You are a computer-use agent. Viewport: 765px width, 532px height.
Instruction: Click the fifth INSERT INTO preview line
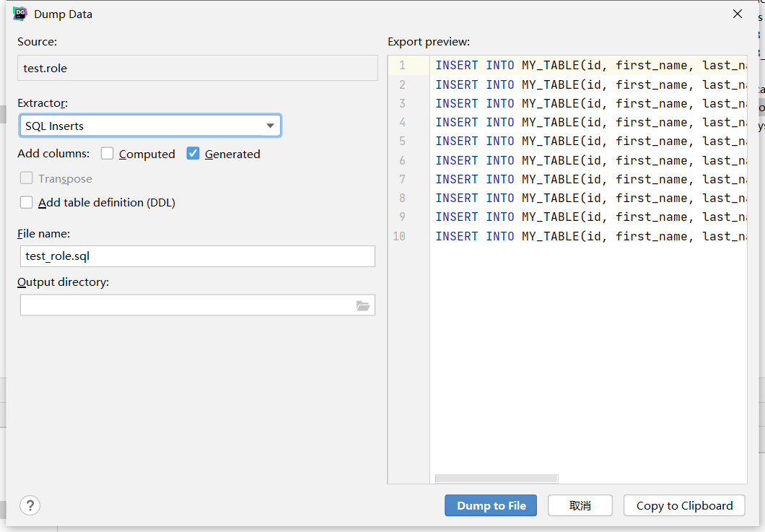[x=589, y=141]
